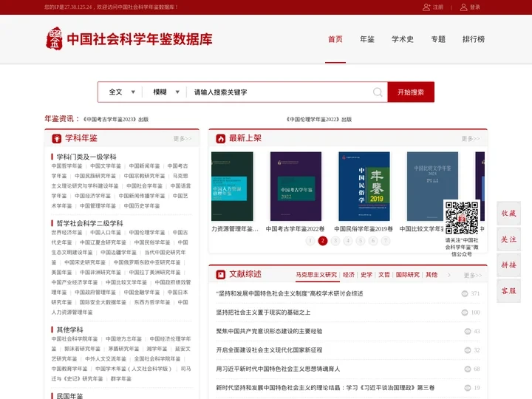Click 更多 link in 文献综述 panel

pos(473,275)
